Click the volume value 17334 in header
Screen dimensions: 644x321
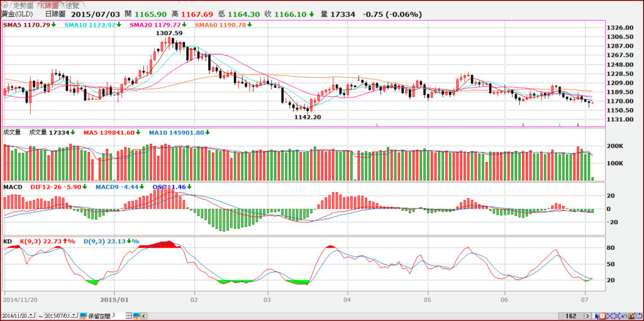[x=343, y=14]
